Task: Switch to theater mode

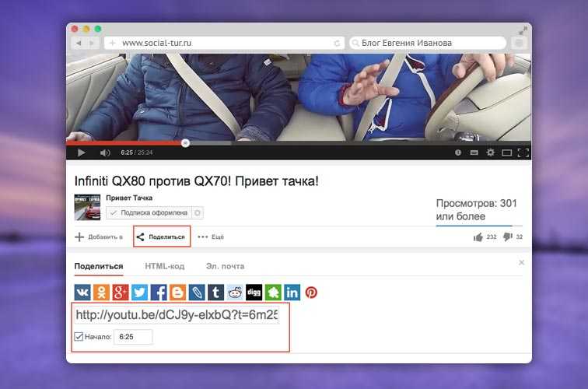Action: click(x=506, y=152)
